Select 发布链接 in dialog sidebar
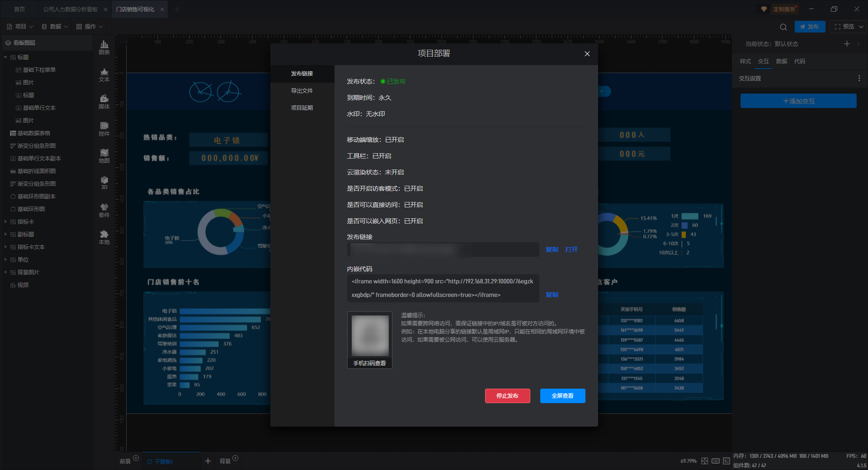The width and height of the screenshot is (868, 470). coord(302,74)
